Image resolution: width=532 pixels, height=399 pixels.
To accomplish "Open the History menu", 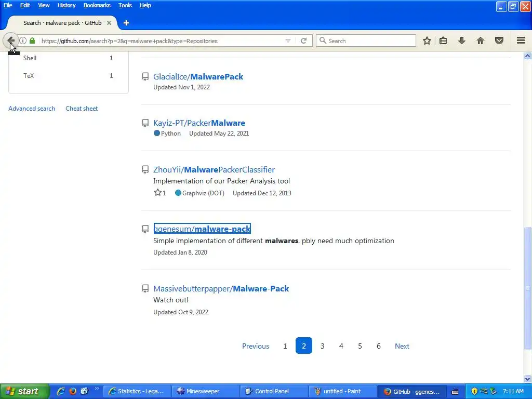I will pyautogui.click(x=66, y=5).
